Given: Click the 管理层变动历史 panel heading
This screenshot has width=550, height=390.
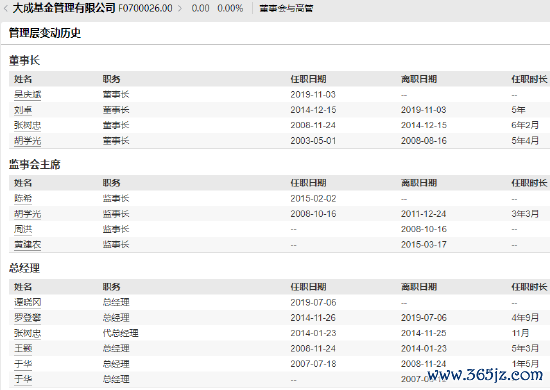Looking at the screenshot, I should [45, 33].
